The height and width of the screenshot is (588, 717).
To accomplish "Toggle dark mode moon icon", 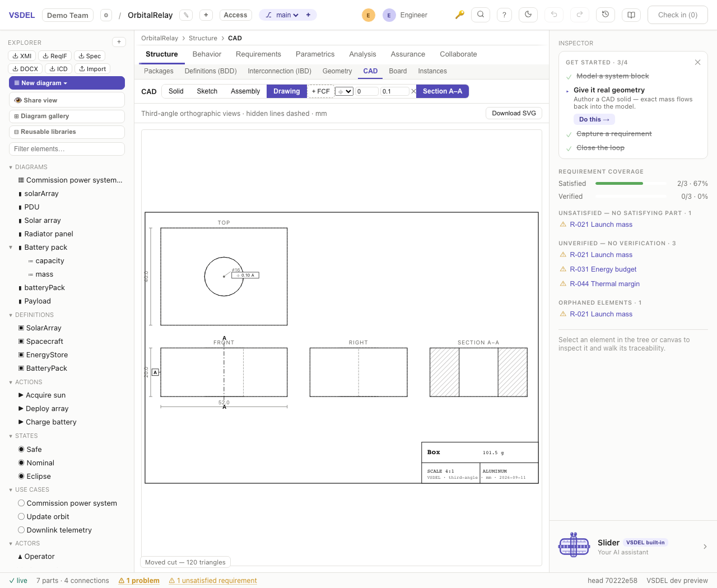I will (528, 15).
